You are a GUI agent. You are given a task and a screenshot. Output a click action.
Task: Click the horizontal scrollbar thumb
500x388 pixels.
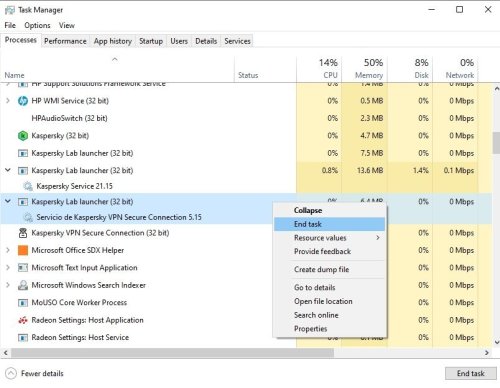(x=172, y=353)
